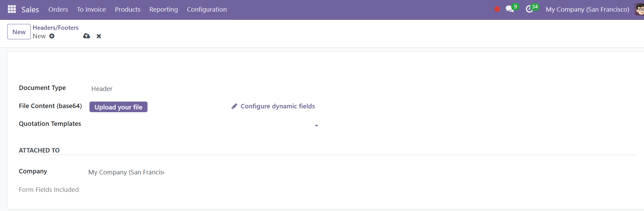The width and height of the screenshot is (644, 211).
Task: Save the record with the cloud upload icon
Action: [x=87, y=36]
